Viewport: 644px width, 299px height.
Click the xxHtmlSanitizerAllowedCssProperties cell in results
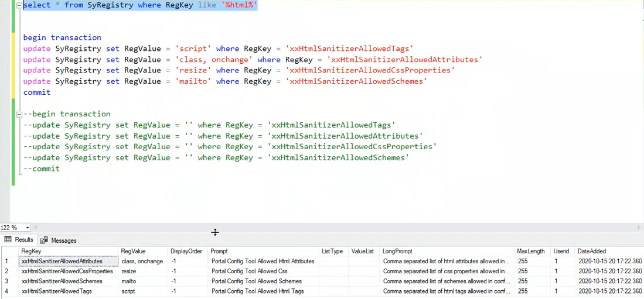pyautogui.click(x=68, y=271)
